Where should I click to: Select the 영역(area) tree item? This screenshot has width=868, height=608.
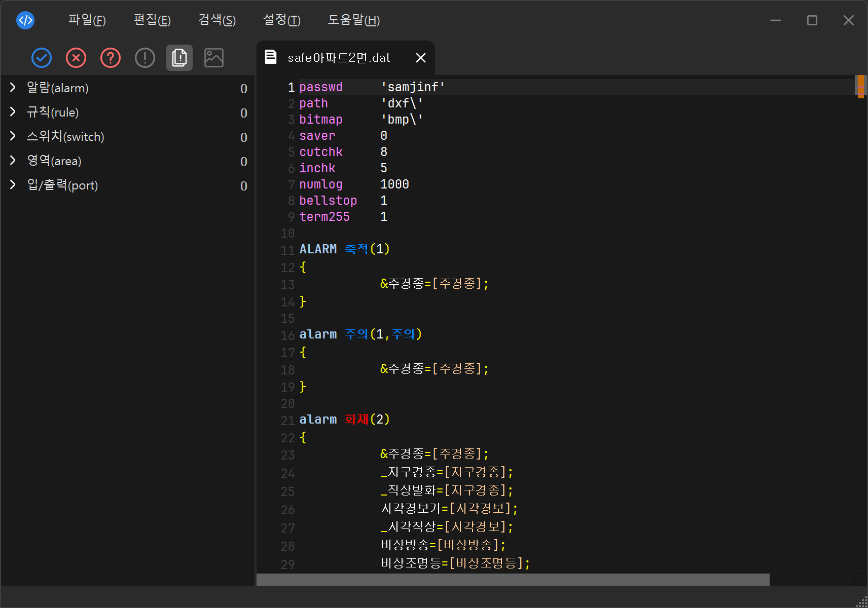(54, 161)
